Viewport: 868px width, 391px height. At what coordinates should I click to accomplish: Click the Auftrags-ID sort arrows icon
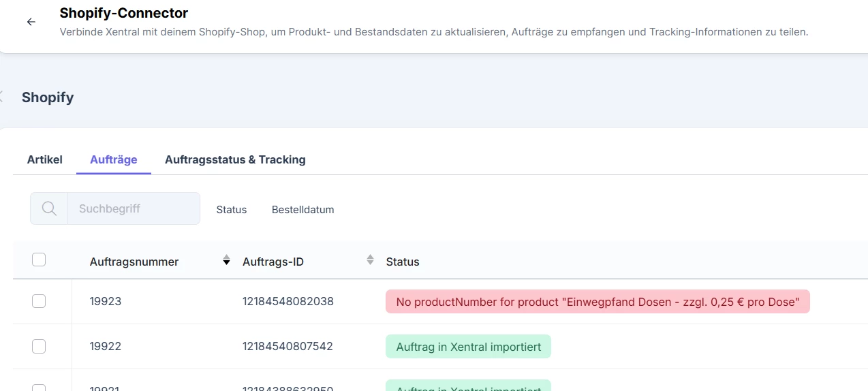[x=370, y=260]
